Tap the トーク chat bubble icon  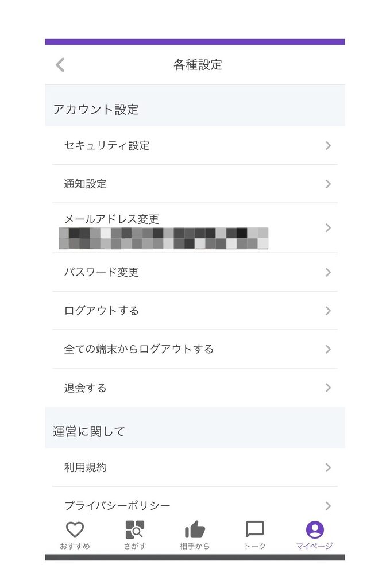click(254, 529)
